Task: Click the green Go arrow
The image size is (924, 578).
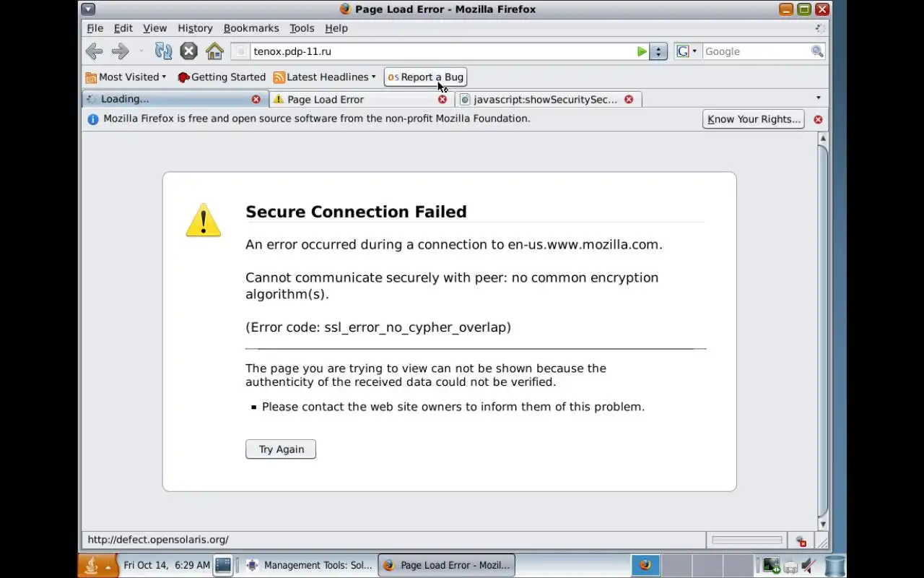Action: click(x=642, y=51)
